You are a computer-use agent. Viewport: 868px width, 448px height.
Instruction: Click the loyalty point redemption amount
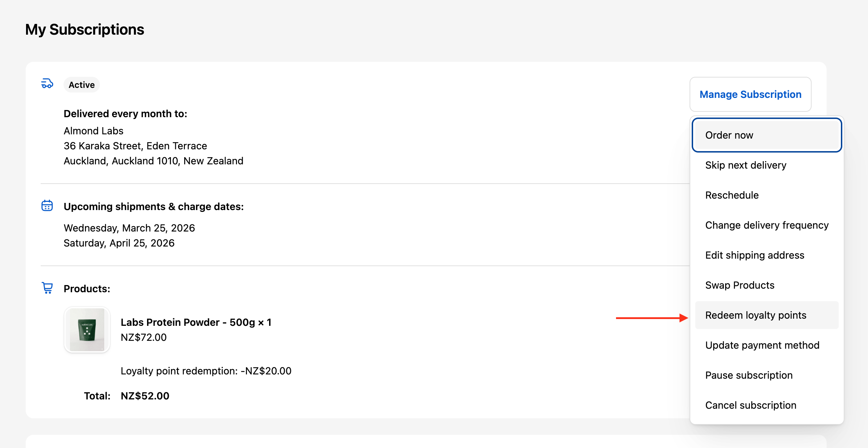[x=206, y=371]
